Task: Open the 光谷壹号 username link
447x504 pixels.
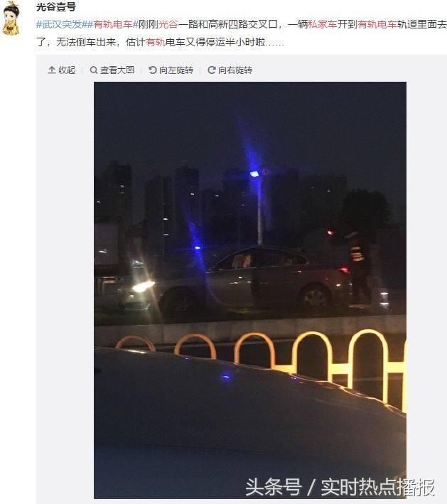Action: coord(56,6)
